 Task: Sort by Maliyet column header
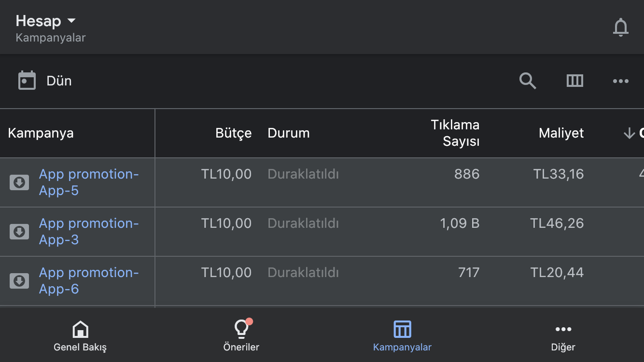pos(561,133)
